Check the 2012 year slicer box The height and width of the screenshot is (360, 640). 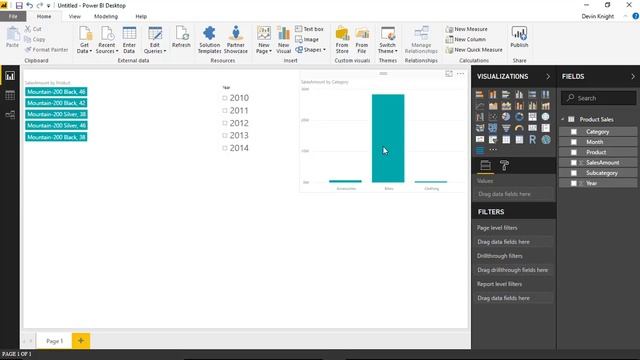224,123
